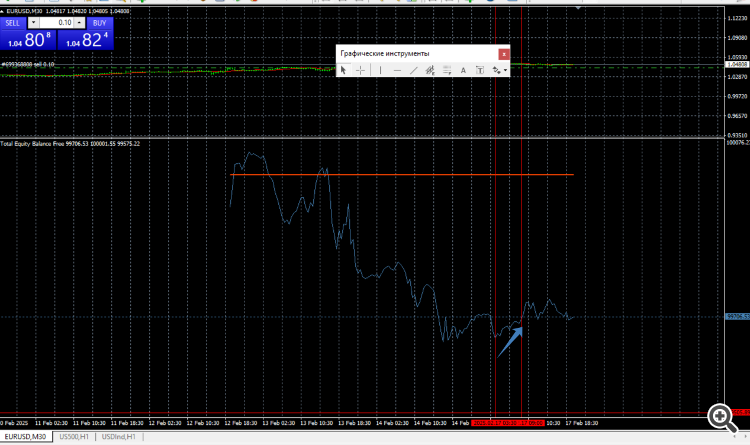Image resolution: width=750 pixels, height=445 pixels.
Task: Click the 99706.53 equity price label
Action: pyautogui.click(x=737, y=317)
